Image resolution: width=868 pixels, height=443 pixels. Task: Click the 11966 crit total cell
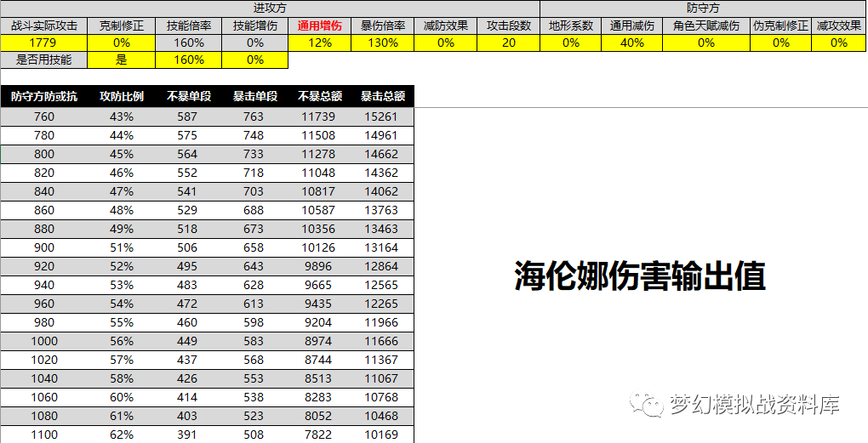383,322
